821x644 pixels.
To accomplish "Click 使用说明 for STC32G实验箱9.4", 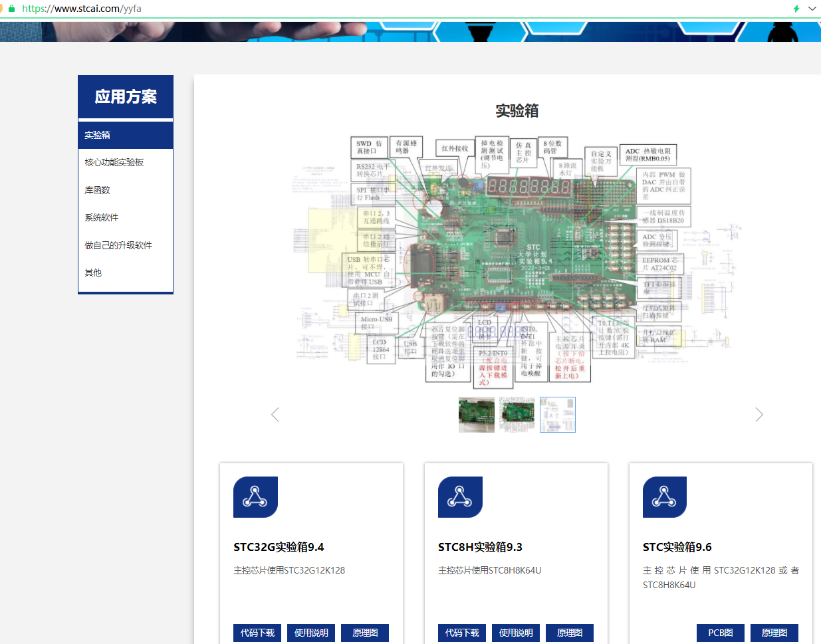I will click(x=311, y=633).
